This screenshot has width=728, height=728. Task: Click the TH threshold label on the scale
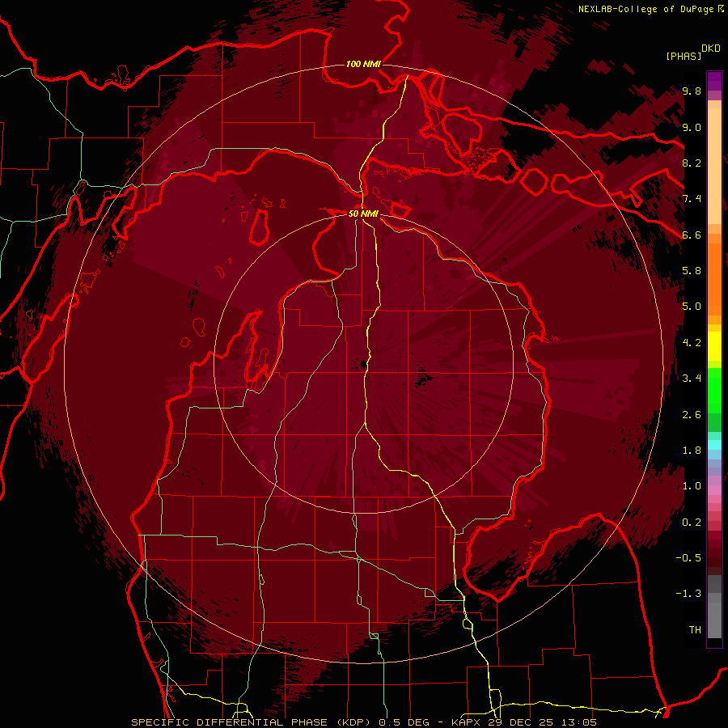pos(695,630)
